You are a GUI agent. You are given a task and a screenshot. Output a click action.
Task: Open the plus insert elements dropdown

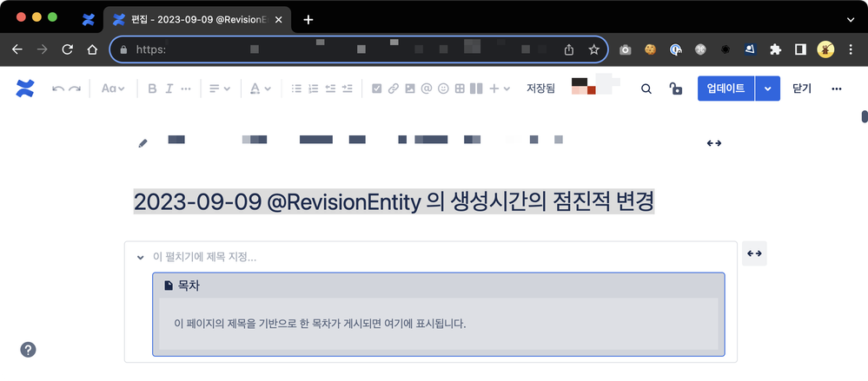[500, 89]
